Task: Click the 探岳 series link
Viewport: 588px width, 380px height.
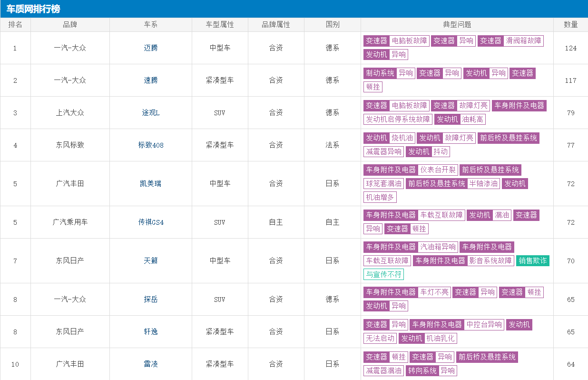Action: pos(151,300)
